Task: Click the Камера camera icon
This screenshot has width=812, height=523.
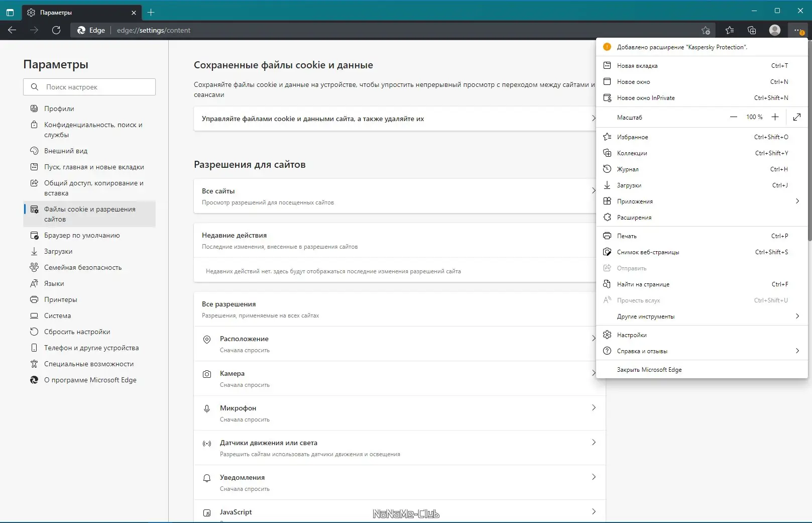Action: pos(207,374)
